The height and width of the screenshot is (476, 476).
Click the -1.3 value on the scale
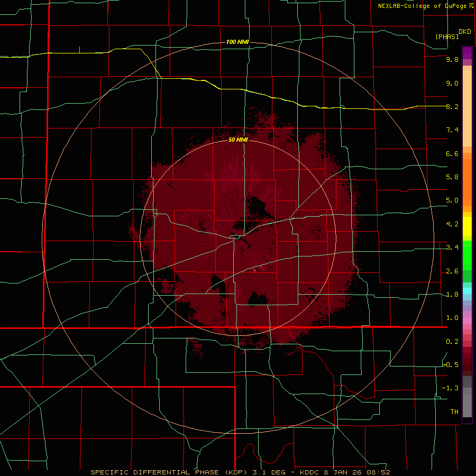pyautogui.click(x=451, y=388)
